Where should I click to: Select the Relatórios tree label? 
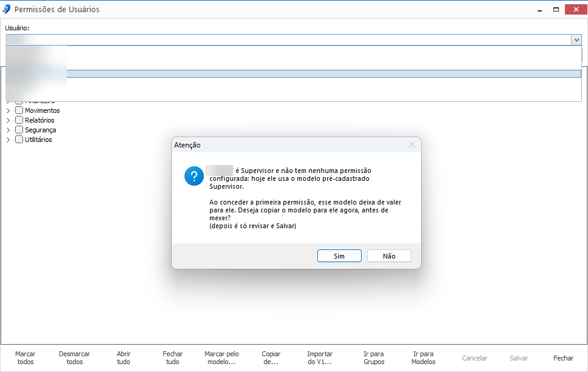[x=40, y=120]
